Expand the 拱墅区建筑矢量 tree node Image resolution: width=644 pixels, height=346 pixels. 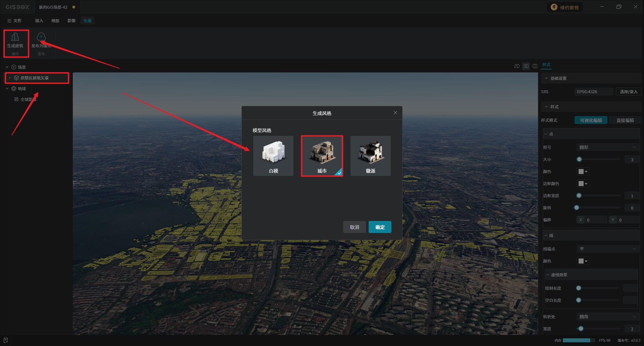(10, 78)
